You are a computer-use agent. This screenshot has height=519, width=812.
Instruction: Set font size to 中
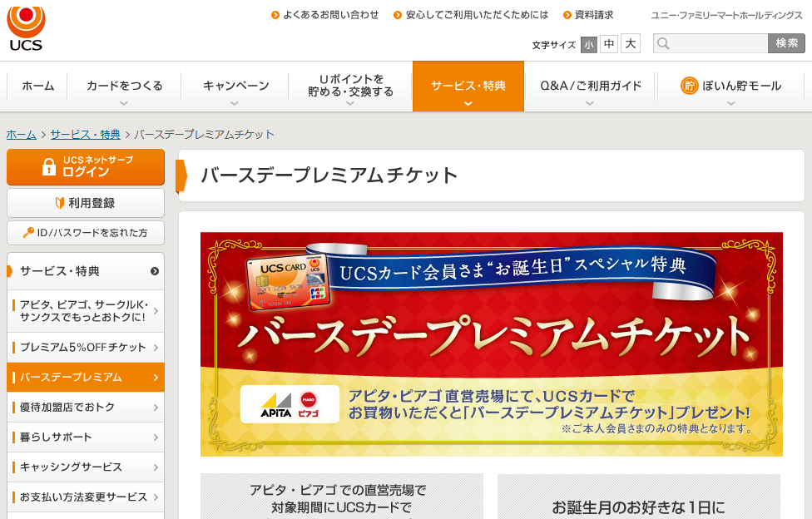(609, 43)
